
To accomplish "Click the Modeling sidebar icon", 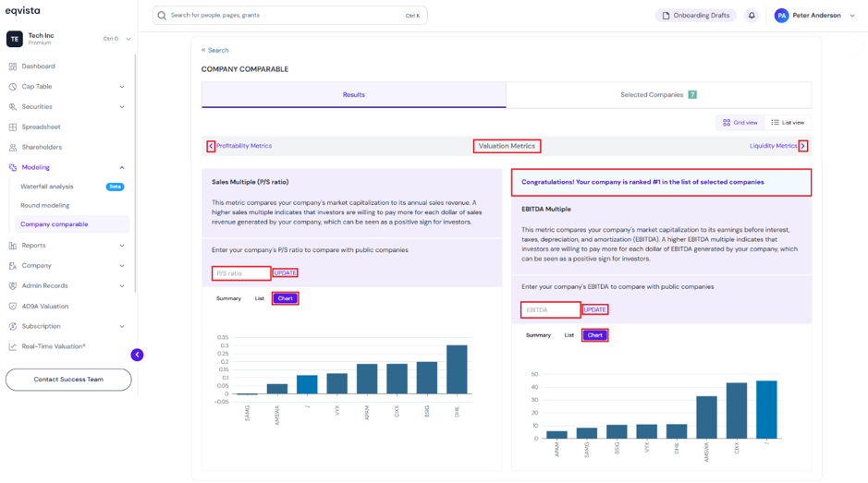I will tap(13, 168).
